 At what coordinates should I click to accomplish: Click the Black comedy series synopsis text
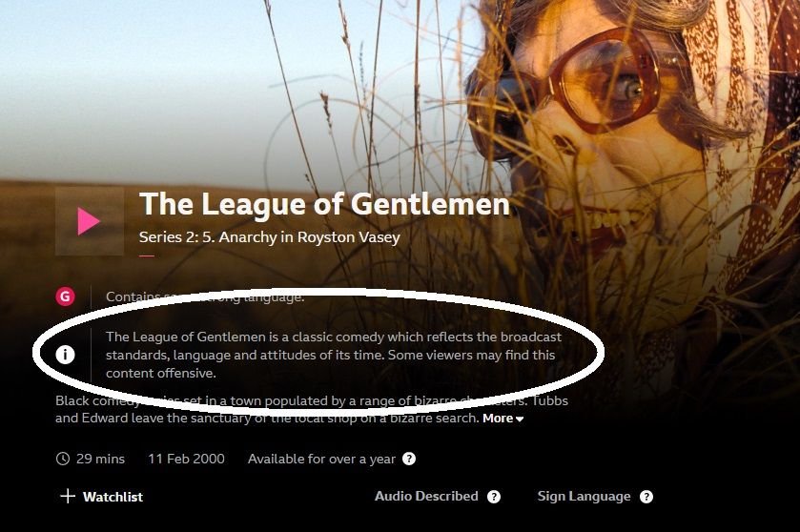311,410
